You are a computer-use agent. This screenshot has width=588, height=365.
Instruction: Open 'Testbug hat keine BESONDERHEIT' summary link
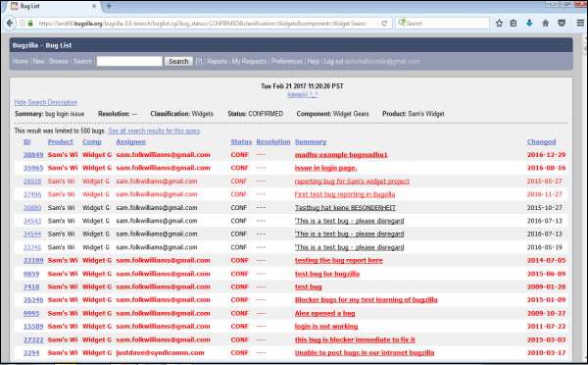pyautogui.click(x=345, y=208)
